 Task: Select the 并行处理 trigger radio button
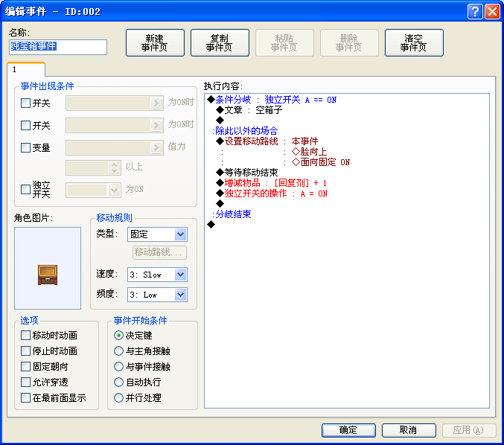click(x=118, y=398)
